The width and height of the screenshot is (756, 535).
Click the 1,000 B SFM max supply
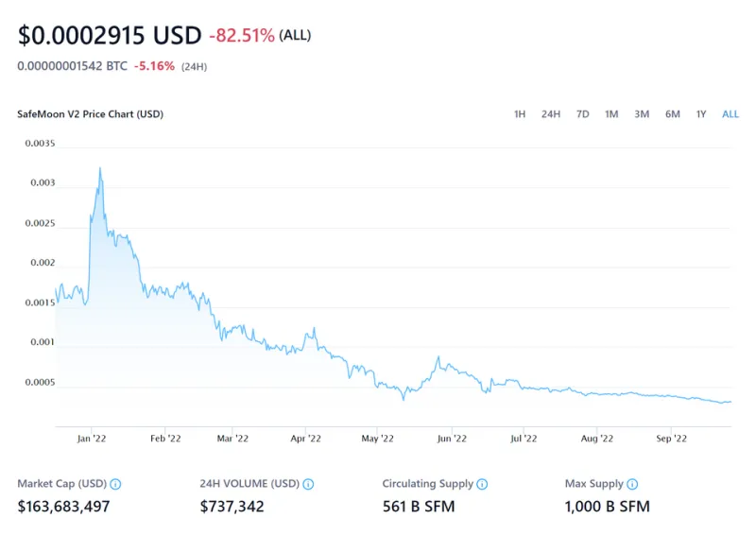pos(607,506)
